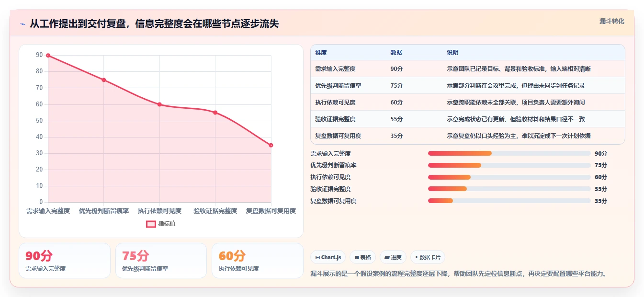
Task: Click the 表格 tag chip
Action: pyautogui.click(x=363, y=257)
